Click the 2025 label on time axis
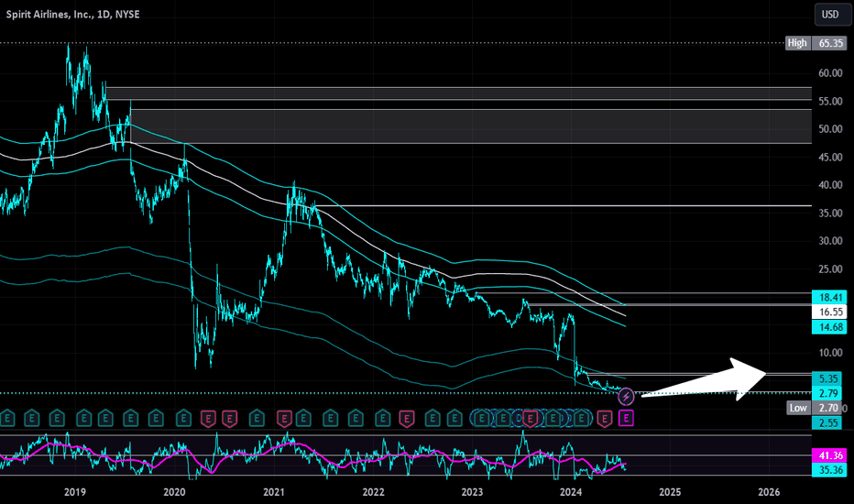 click(x=670, y=492)
